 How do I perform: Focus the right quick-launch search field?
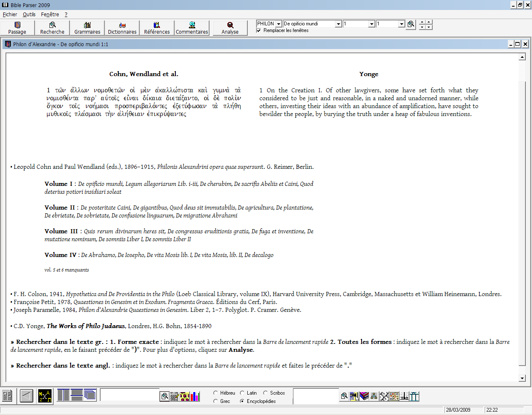click(316, 396)
